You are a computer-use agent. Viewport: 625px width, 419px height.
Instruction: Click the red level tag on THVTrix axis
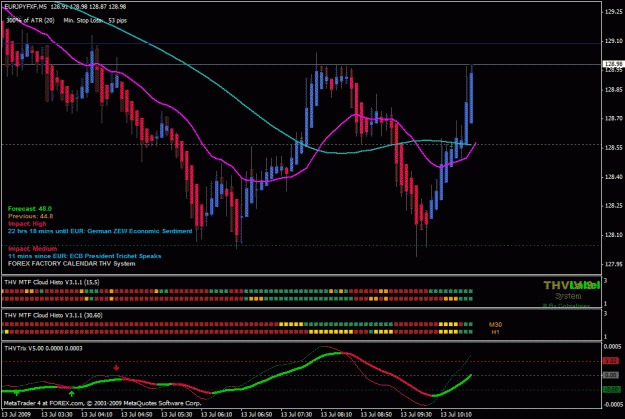(611, 361)
